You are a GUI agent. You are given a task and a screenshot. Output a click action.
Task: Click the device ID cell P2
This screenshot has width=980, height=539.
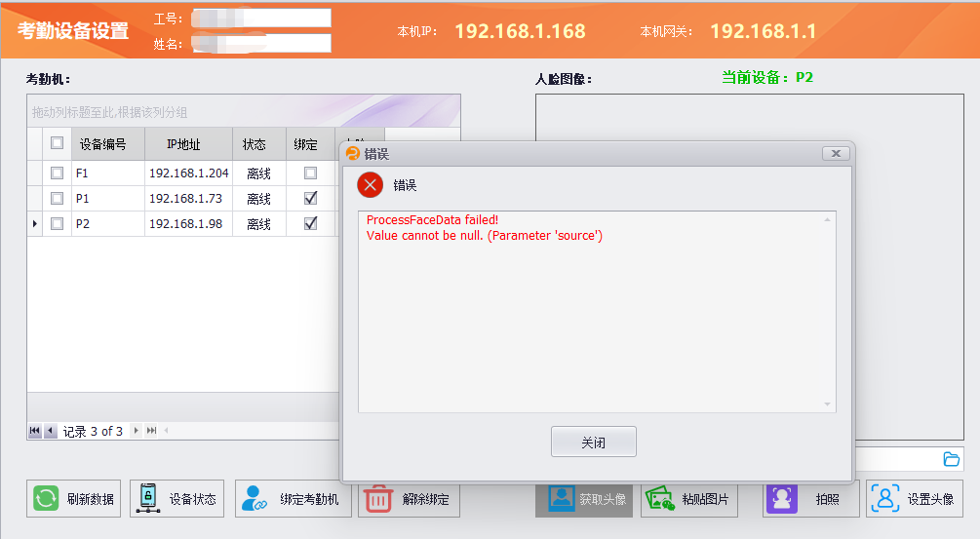[x=108, y=223]
